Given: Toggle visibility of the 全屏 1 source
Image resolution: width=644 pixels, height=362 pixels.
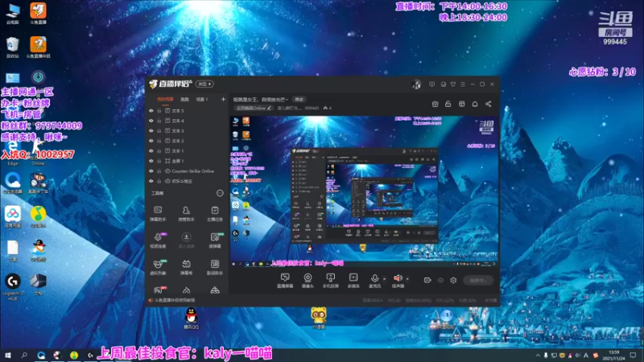Looking at the screenshot, I should [x=151, y=161].
